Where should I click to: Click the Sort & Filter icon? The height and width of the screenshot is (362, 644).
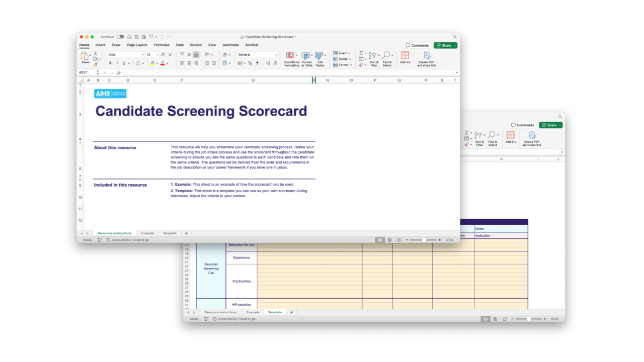pyautogui.click(x=373, y=56)
